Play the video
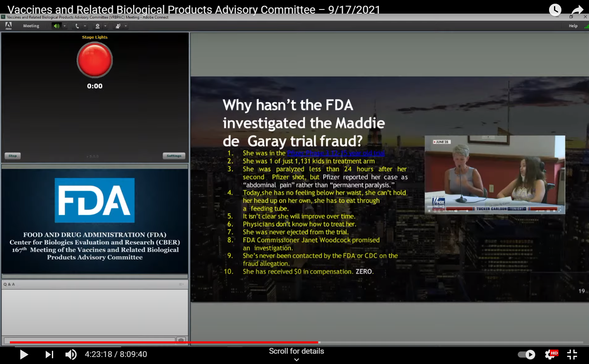 click(24, 355)
